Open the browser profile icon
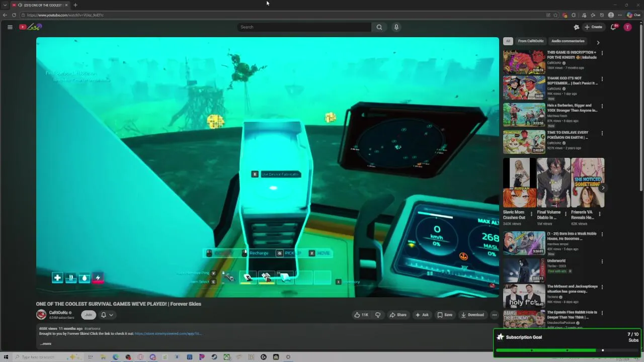The image size is (644, 362). pyautogui.click(x=611, y=15)
